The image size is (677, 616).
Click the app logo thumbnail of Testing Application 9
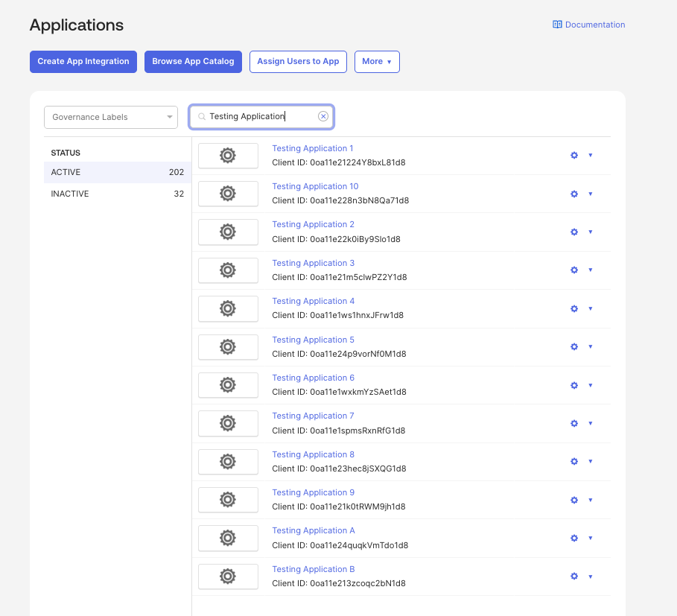pos(228,500)
